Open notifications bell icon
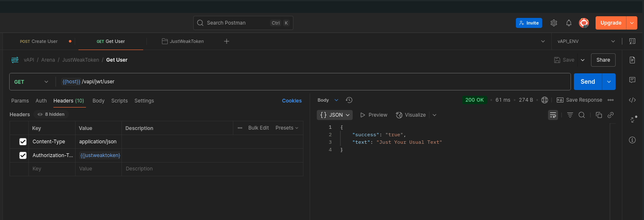Image resolution: width=644 pixels, height=220 pixels. pyautogui.click(x=569, y=23)
